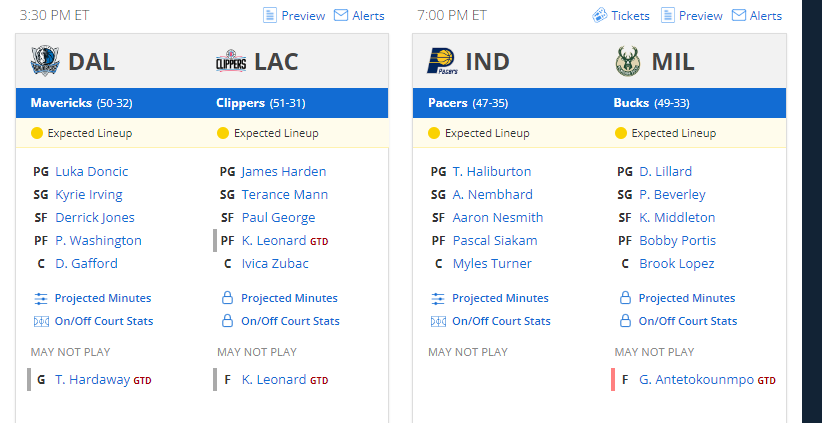Open Pacers Projected Minutes link
822x423 pixels.
tap(500, 298)
